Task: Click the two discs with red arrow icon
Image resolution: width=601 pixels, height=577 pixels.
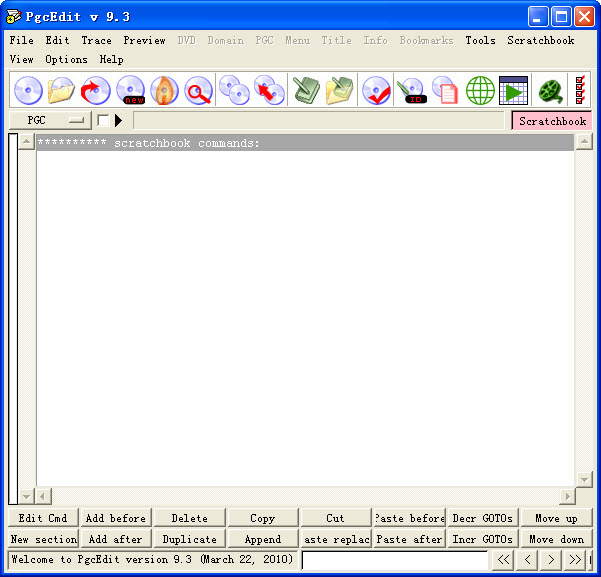Action: coord(269,90)
